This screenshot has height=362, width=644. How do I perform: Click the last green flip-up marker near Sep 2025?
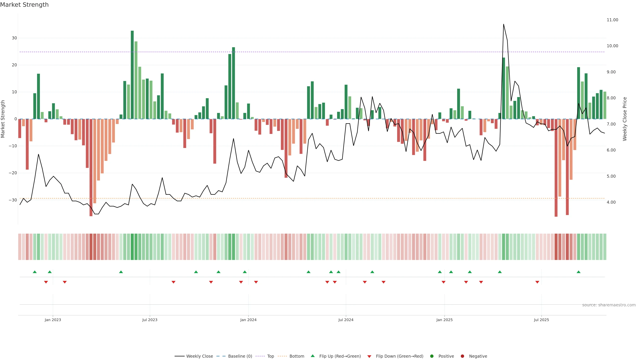pos(578,272)
